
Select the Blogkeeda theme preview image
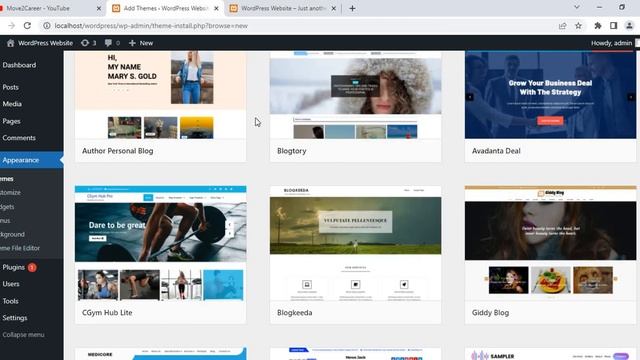[x=356, y=243]
